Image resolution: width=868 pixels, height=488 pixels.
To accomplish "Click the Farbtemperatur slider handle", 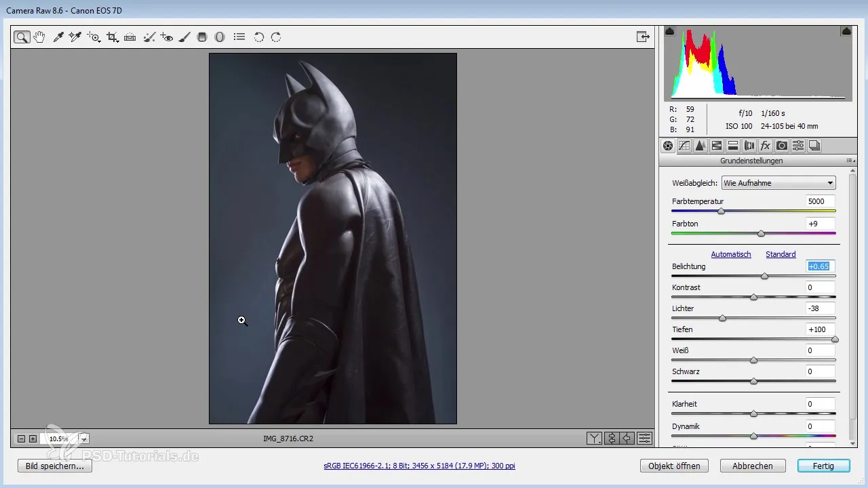I will point(722,211).
